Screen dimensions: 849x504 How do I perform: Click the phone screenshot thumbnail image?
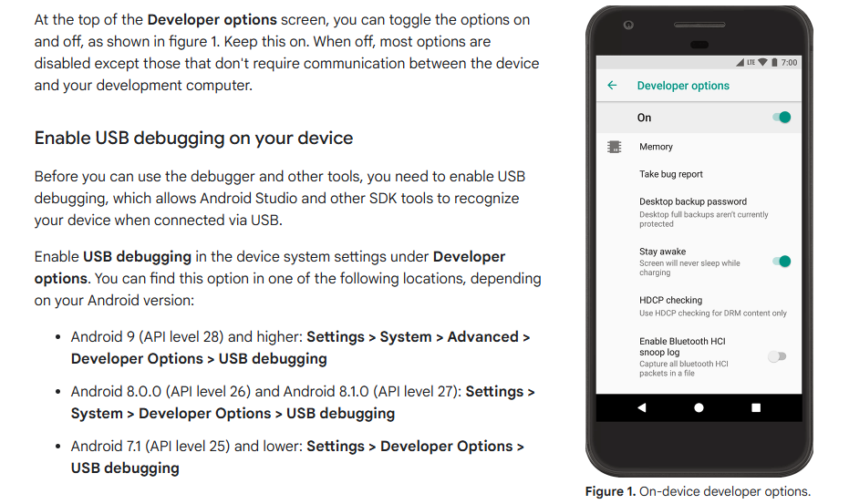(699, 241)
